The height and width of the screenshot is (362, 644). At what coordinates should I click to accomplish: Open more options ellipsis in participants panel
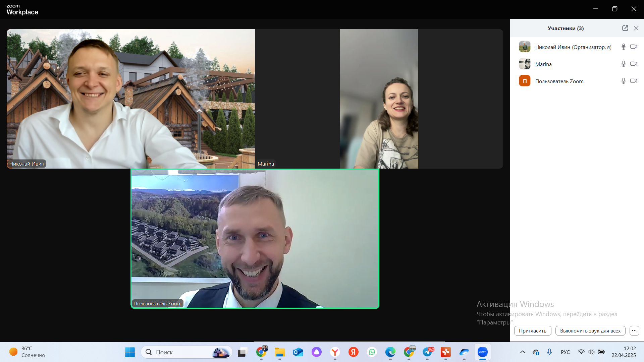click(634, 330)
